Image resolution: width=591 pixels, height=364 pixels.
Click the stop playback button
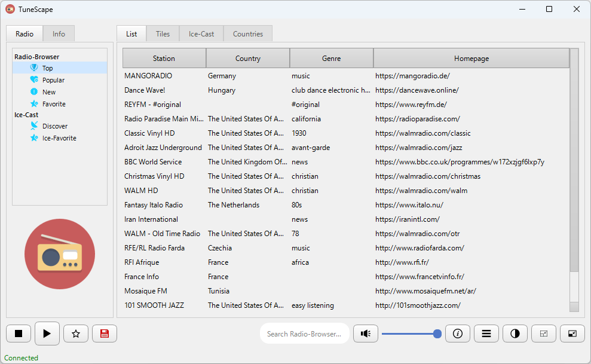19,334
